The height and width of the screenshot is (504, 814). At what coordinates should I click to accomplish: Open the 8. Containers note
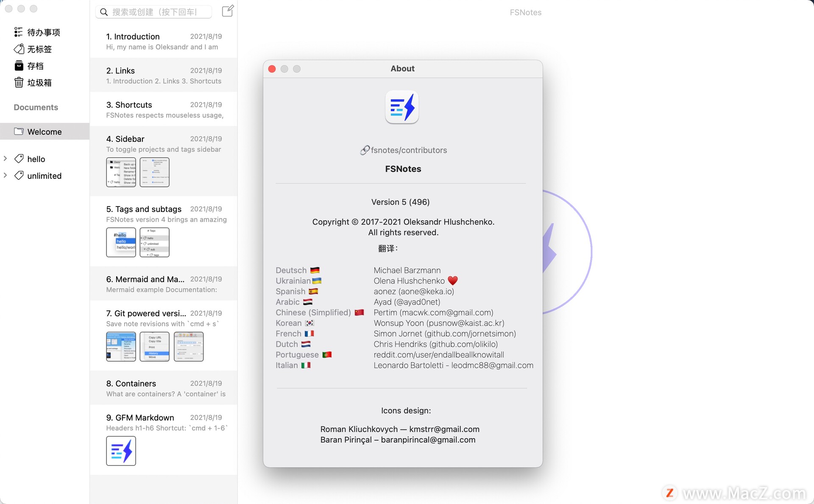[164, 388]
